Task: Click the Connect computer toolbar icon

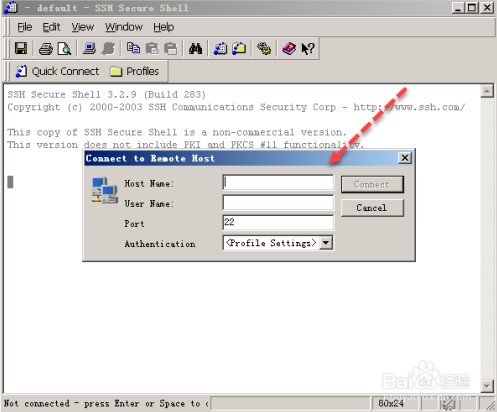Action: [x=89, y=49]
